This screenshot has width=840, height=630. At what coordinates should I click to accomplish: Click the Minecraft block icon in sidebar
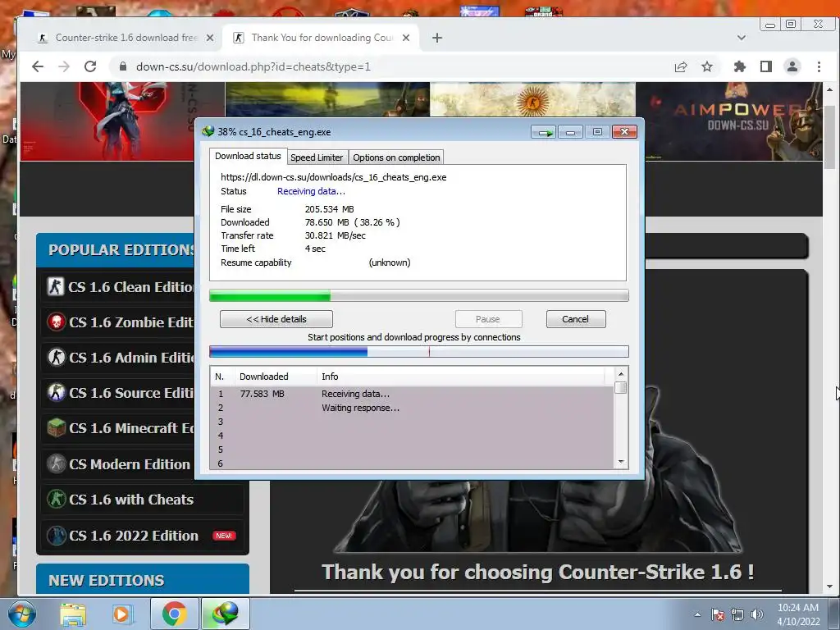pos(57,428)
